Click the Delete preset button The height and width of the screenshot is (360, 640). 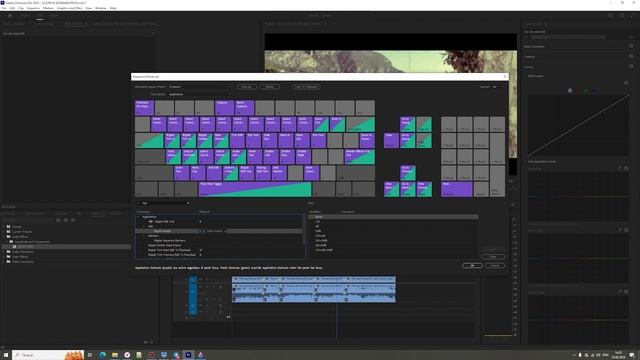[269, 87]
